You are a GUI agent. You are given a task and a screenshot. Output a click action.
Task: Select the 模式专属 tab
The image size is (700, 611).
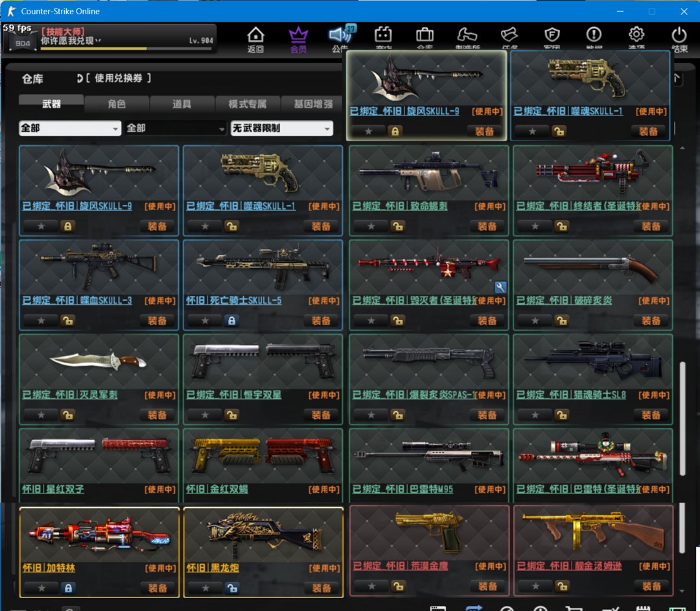click(x=248, y=104)
